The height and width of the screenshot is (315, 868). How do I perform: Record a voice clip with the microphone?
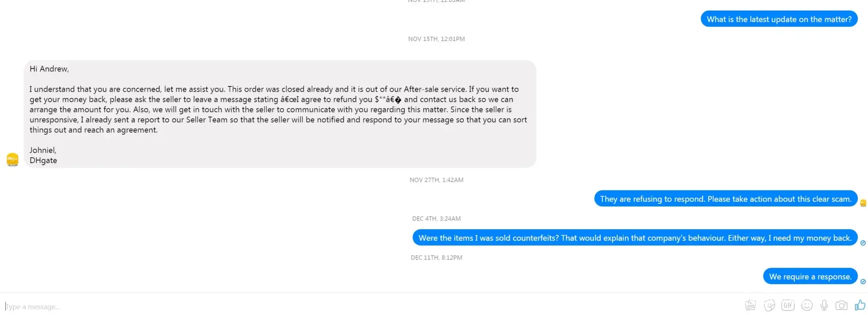(x=824, y=305)
